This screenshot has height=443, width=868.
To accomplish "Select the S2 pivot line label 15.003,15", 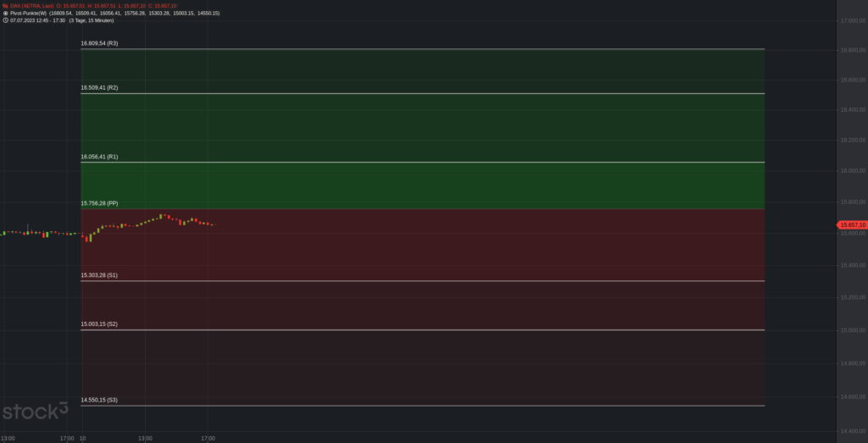I will pos(99,324).
